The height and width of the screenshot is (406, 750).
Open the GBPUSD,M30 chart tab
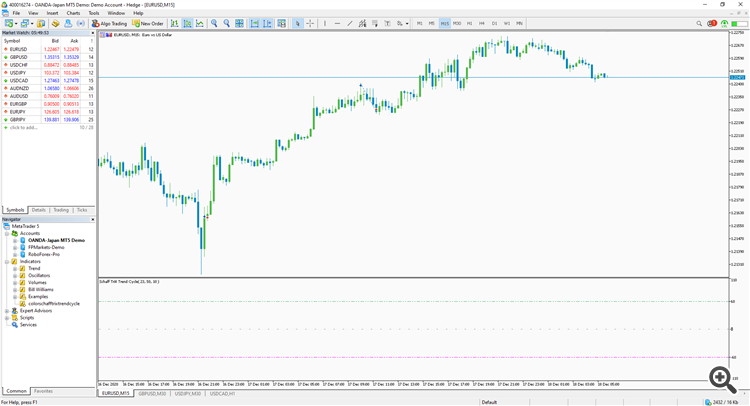152,394
